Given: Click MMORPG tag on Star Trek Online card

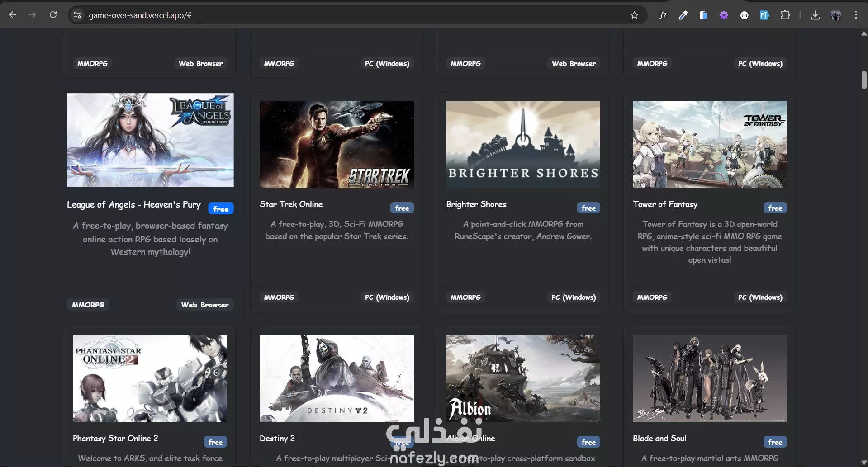Looking at the screenshot, I should [279, 297].
